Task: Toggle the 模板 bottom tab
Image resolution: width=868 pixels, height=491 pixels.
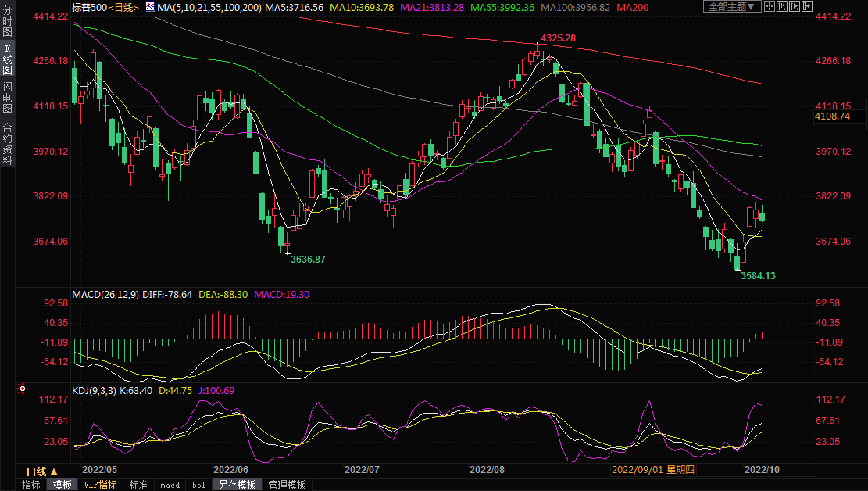Action: click(x=63, y=485)
